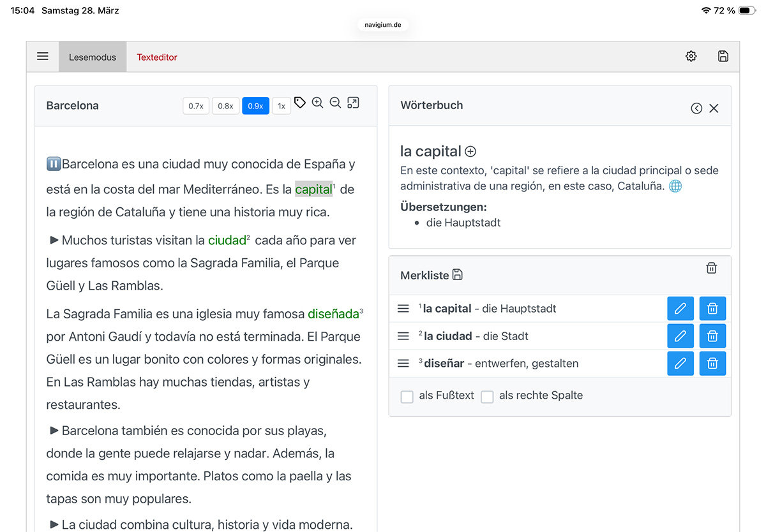Delete entire Merkliste with trash icon
The width and height of the screenshot is (766, 532).
(711, 269)
